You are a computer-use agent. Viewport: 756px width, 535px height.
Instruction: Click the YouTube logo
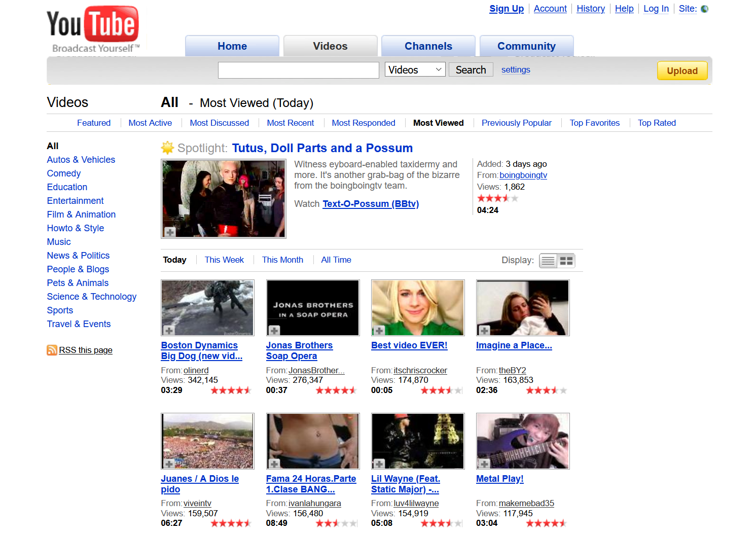[x=93, y=29]
